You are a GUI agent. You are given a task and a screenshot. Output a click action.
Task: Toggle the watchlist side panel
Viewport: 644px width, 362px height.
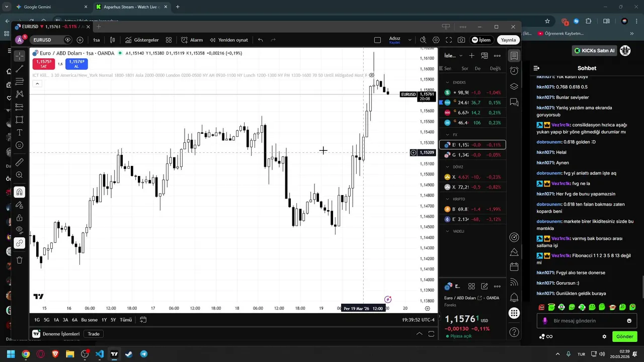point(514,55)
